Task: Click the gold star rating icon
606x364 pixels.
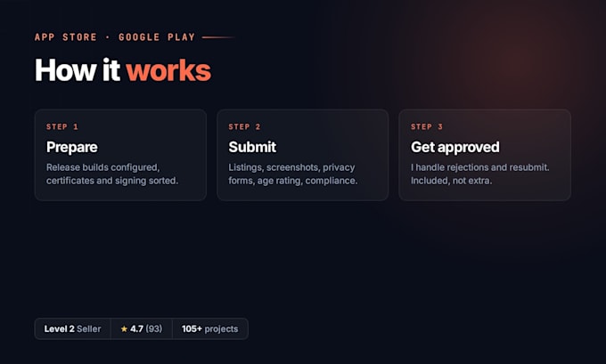Action: (124, 329)
